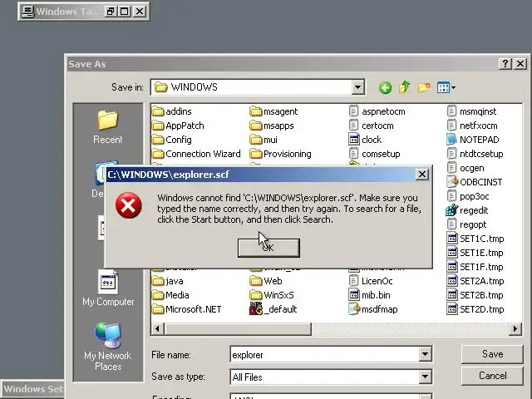The width and height of the screenshot is (532, 399).
Task: Click the Up One Level folder icon
Action: pos(405,87)
